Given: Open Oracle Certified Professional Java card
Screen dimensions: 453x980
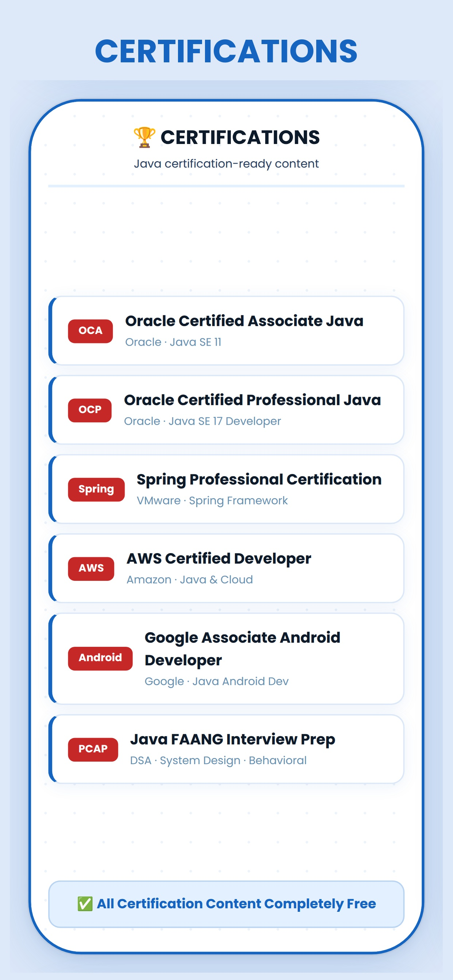Looking at the screenshot, I should pyautogui.click(x=226, y=410).
